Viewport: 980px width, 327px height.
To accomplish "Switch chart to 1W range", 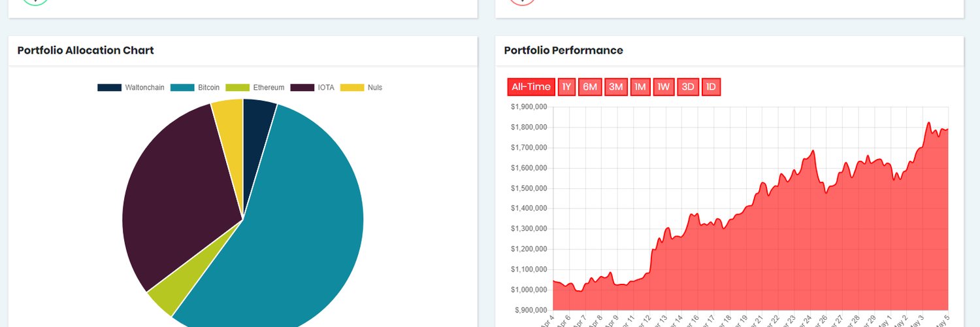I will pyautogui.click(x=664, y=87).
